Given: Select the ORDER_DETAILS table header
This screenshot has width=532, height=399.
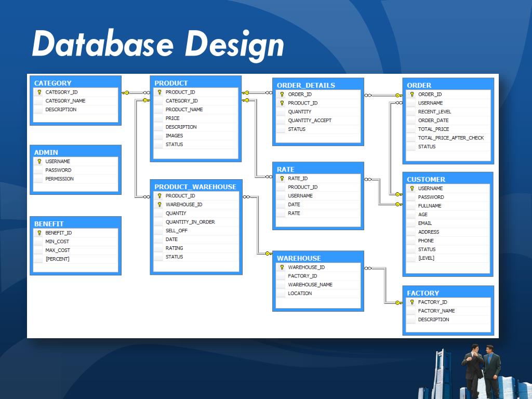Looking at the screenshot, I should tap(318, 85).
